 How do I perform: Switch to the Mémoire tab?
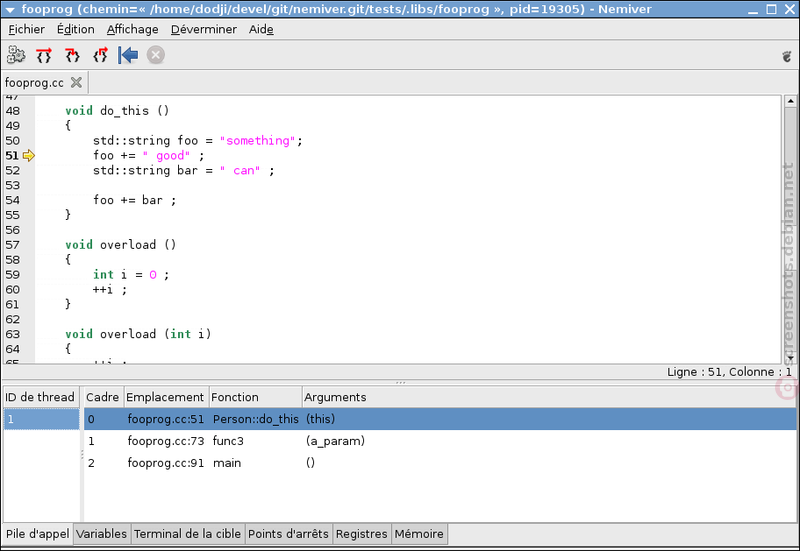click(x=419, y=534)
